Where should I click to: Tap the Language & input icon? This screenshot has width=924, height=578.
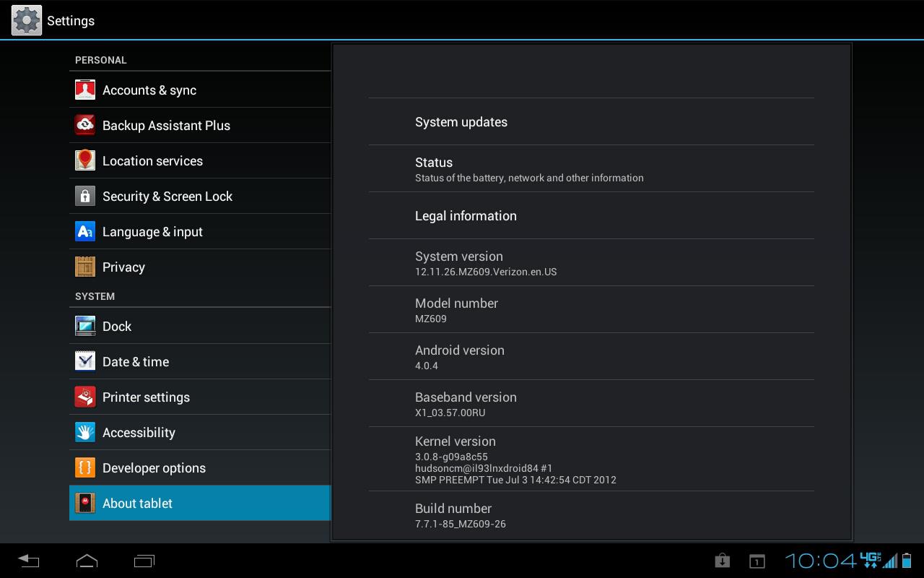85,231
